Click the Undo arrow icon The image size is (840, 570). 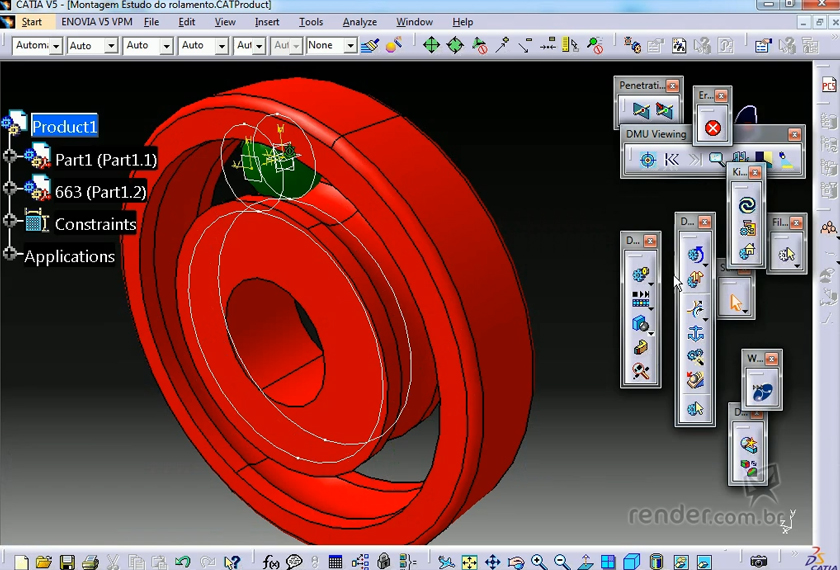[x=182, y=562]
